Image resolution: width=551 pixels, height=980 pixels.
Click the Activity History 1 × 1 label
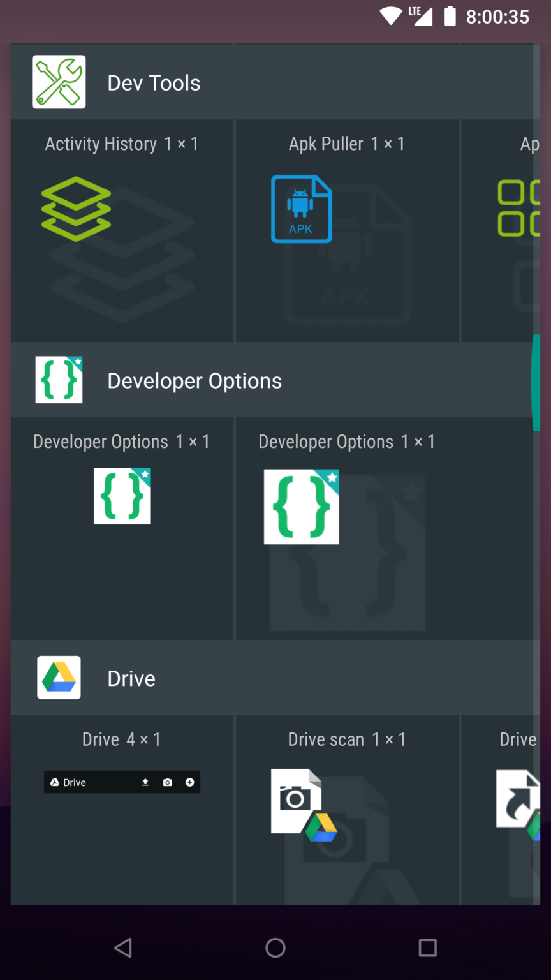point(122,144)
